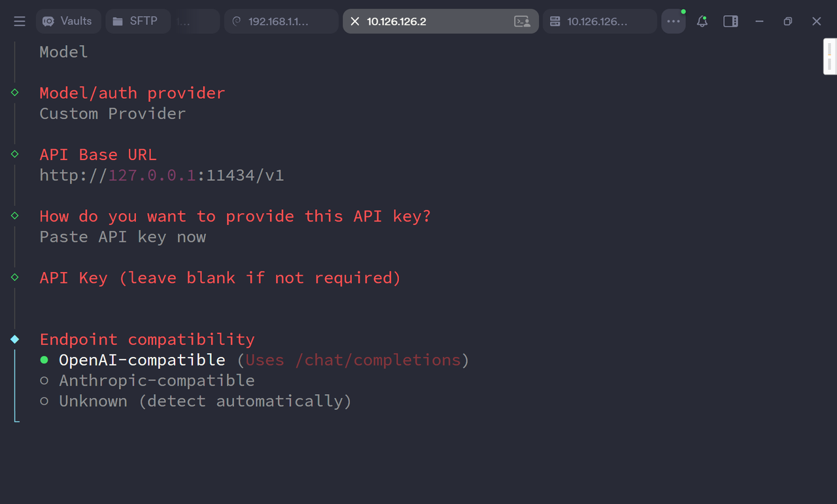The width and height of the screenshot is (837, 504).
Task: Collapse the Endpoint compatibility step marker
Action: 14,339
